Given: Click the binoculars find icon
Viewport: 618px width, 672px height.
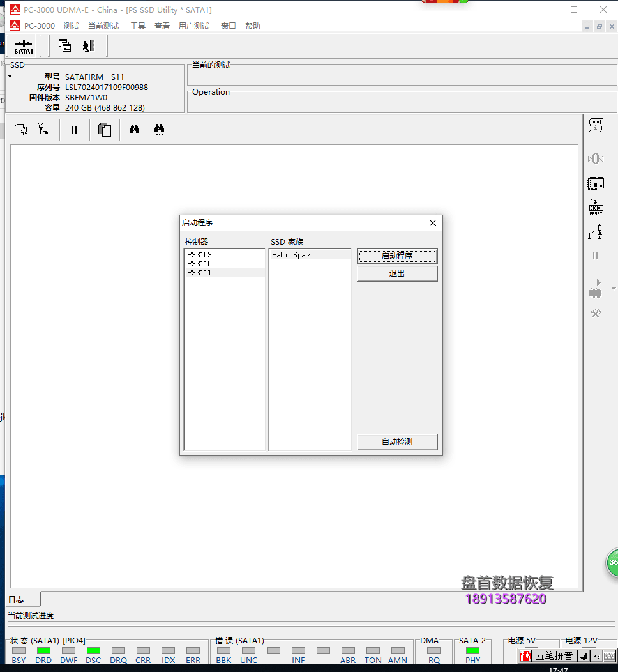Looking at the screenshot, I should pyautogui.click(x=135, y=129).
